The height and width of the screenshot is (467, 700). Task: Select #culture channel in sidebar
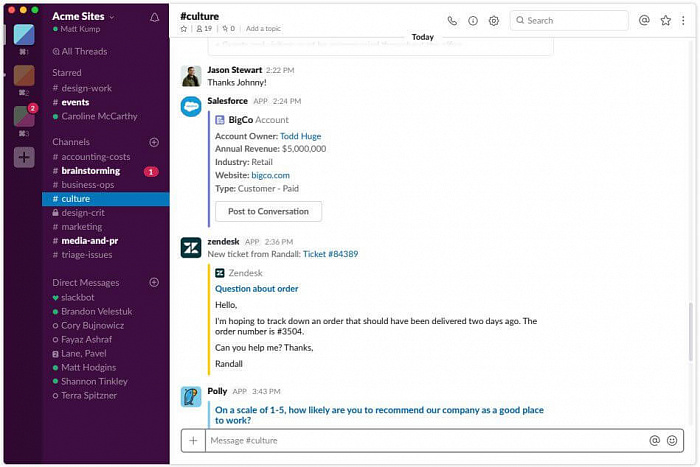[x=106, y=199]
